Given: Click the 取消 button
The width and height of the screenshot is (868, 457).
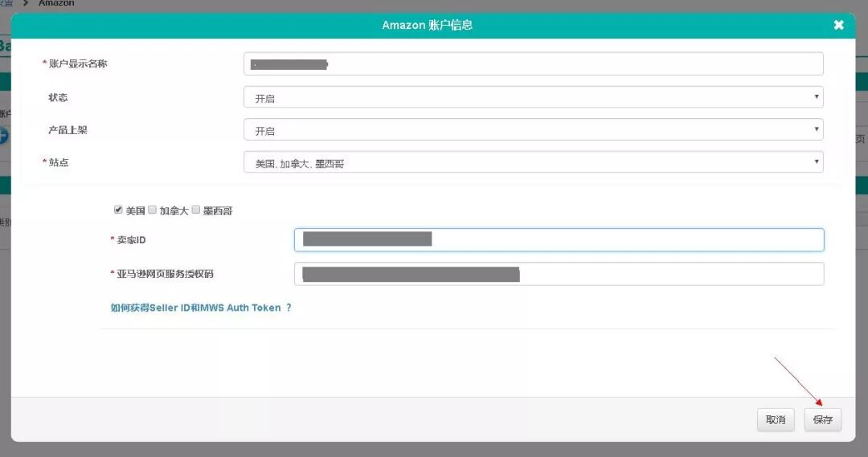Looking at the screenshot, I should point(776,419).
